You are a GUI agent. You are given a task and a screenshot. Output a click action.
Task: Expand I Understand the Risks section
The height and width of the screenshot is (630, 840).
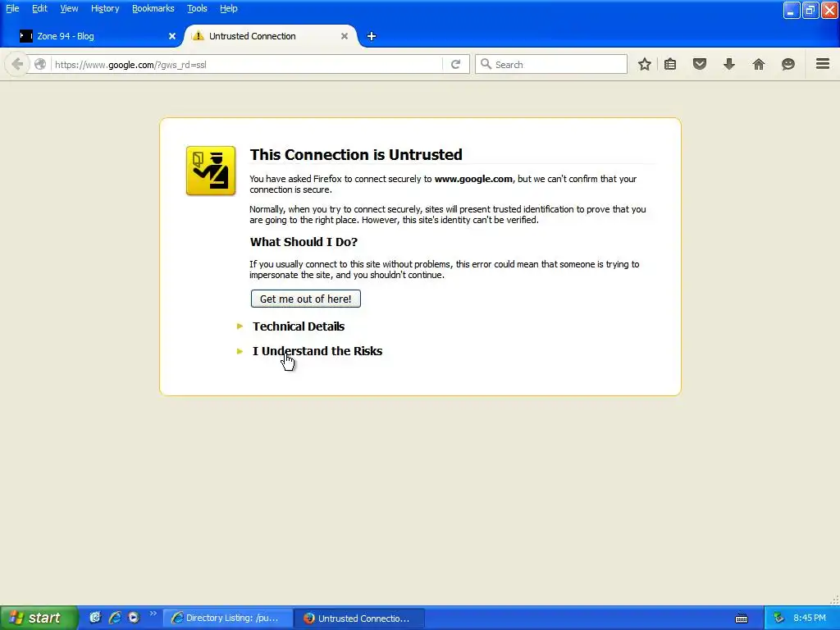tap(317, 351)
